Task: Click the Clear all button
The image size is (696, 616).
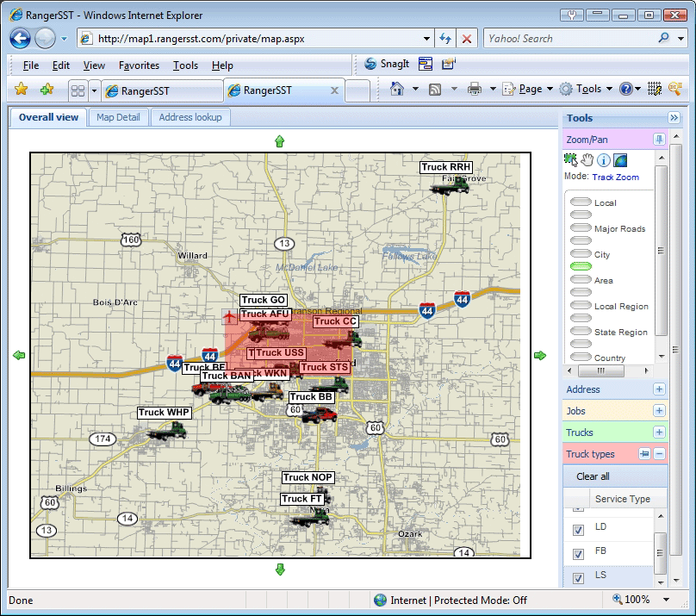Action: 593,476
